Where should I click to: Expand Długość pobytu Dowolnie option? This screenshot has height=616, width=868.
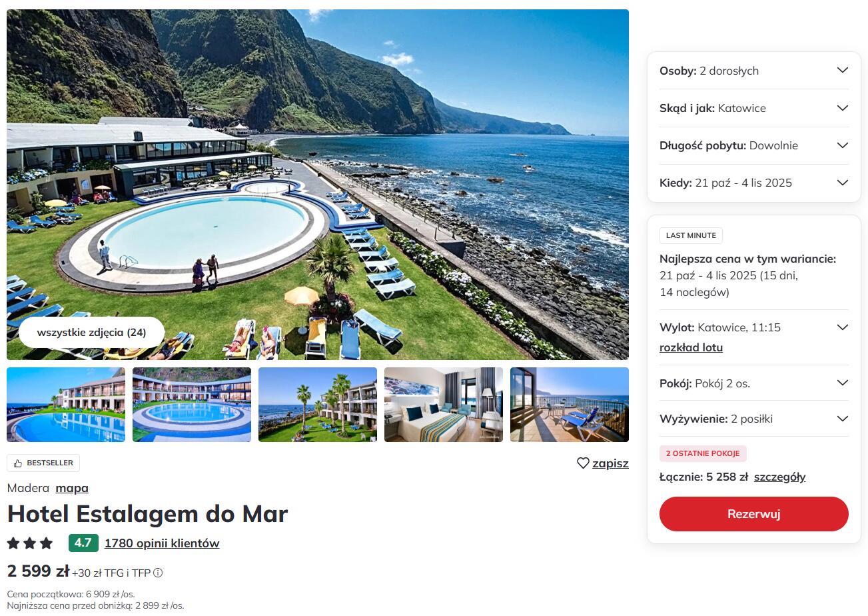(x=754, y=145)
